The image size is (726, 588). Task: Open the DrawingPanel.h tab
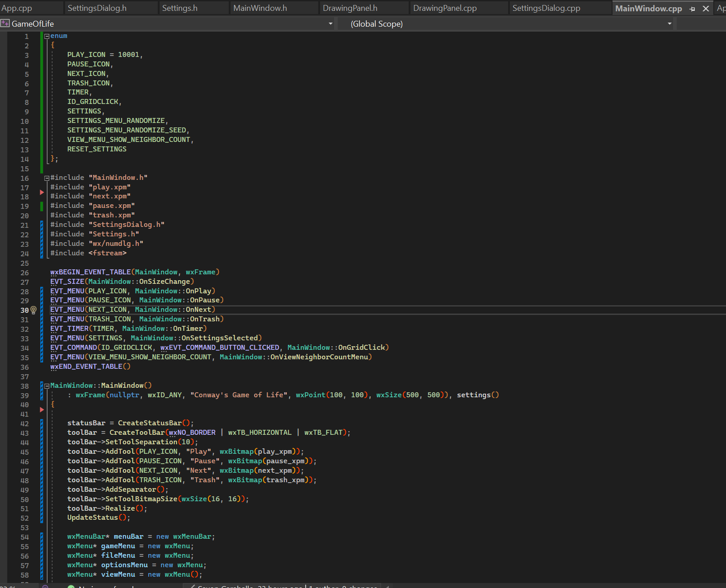pos(350,8)
